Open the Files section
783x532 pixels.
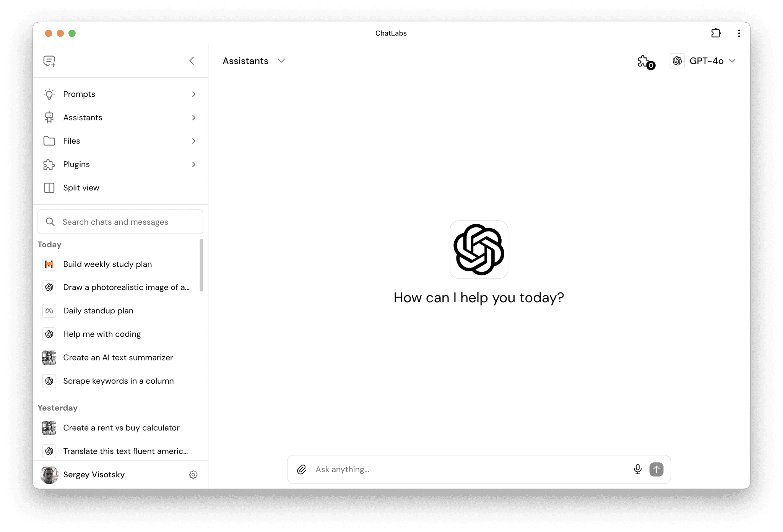click(x=120, y=141)
